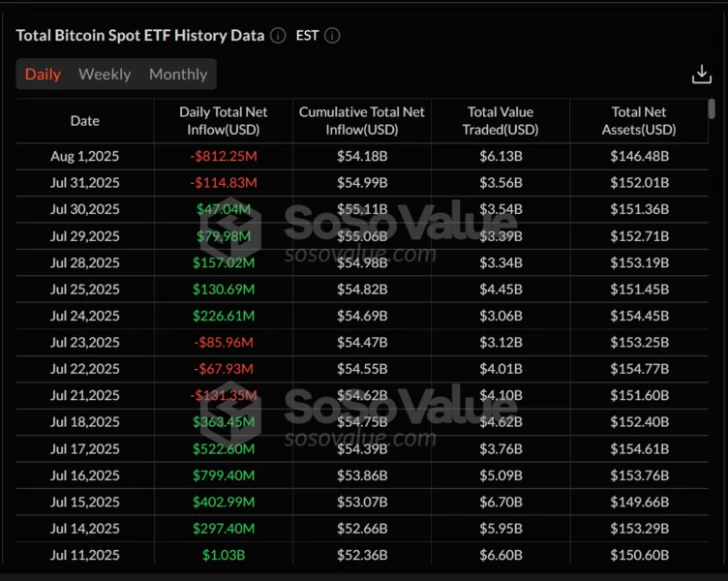
Task: Click the $799.40M inflow value
Action: 224,475
